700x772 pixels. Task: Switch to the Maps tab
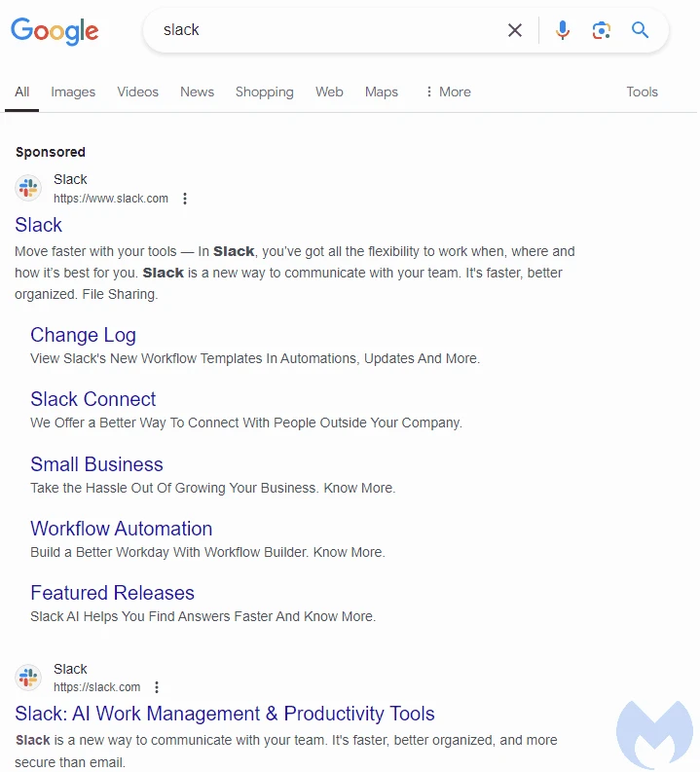(x=382, y=92)
